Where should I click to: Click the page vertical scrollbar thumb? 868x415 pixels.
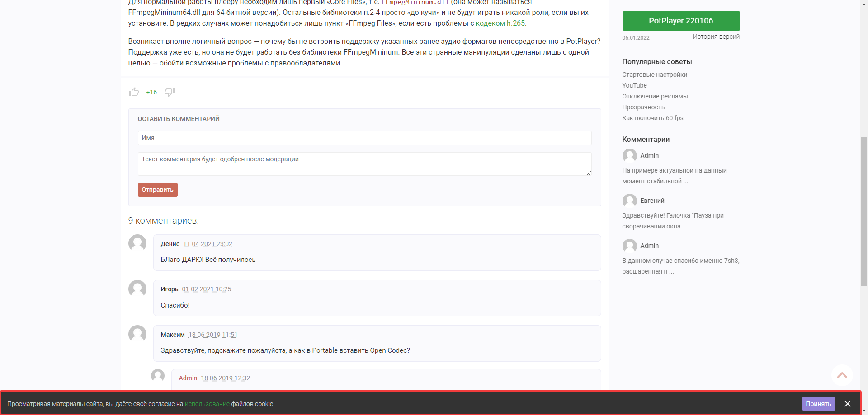click(x=864, y=212)
